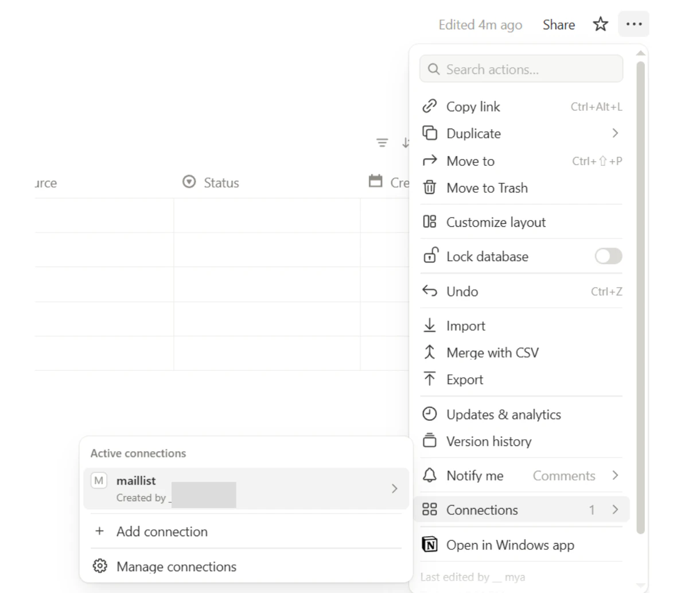Click the Updates & analytics clock icon
This screenshot has width=700, height=593.
coord(430,414)
